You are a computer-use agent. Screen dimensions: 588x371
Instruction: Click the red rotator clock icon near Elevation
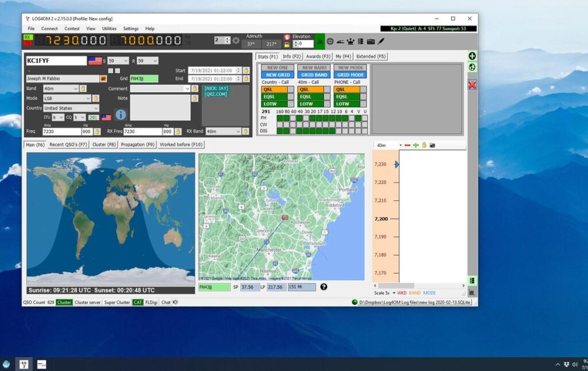[287, 37]
